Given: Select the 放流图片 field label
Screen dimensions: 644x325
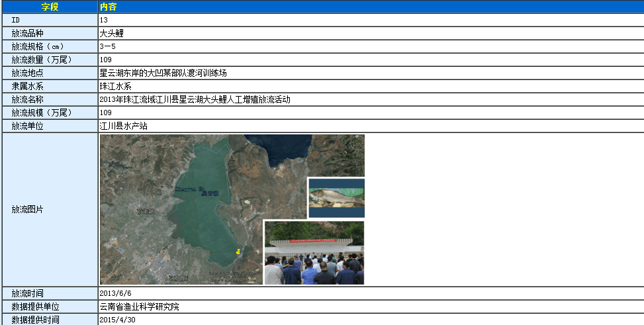Looking at the screenshot, I should click(27, 209).
